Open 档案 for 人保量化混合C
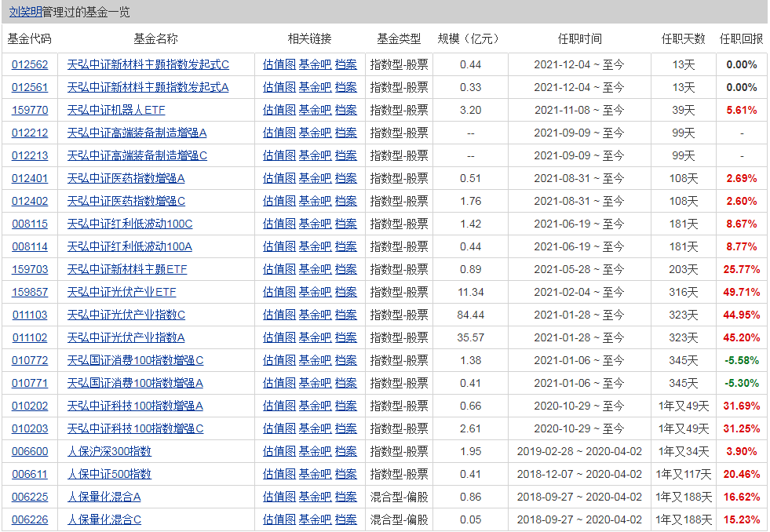The width and height of the screenshot is (770, 532). [345, 519]
